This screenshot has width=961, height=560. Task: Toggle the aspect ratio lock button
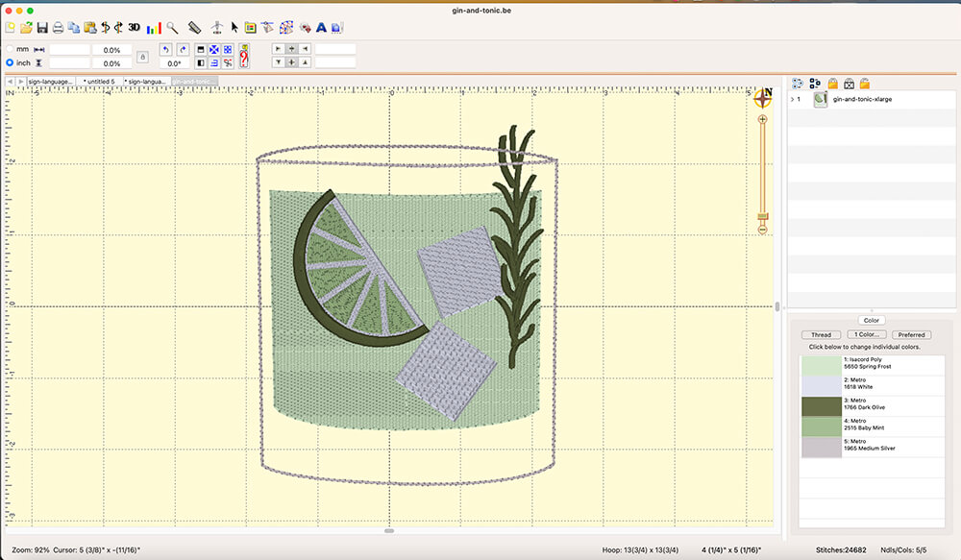tap(142, 57)
